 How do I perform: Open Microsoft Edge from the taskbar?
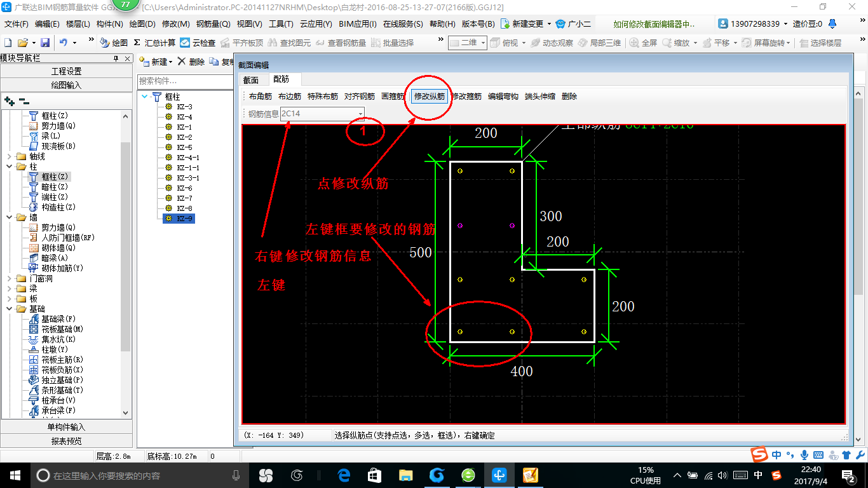coord(344,475)
